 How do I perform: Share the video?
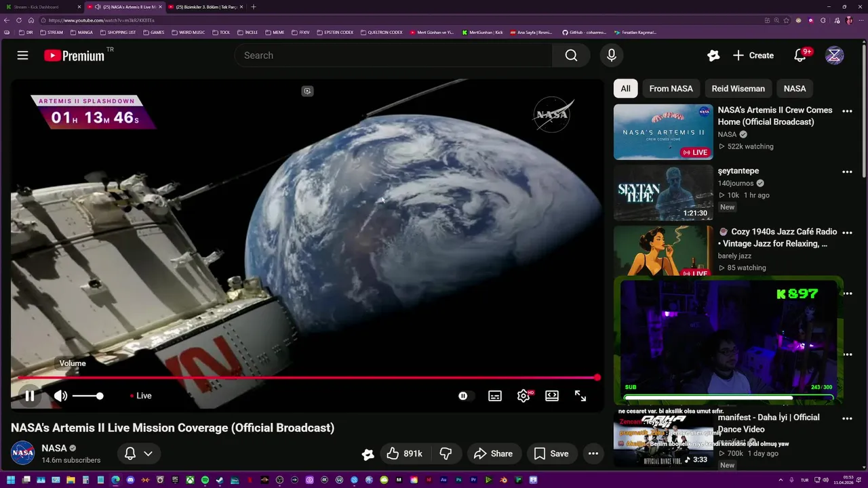(x=493, y=453)
